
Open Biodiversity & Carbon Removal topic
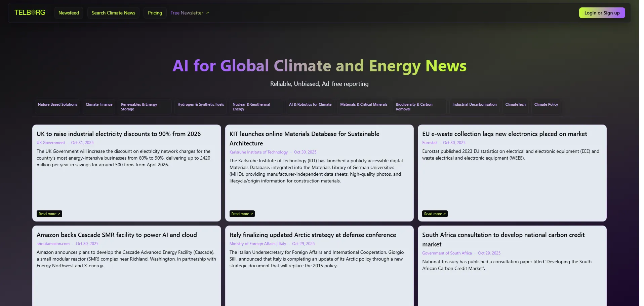[x=414, y=107]
